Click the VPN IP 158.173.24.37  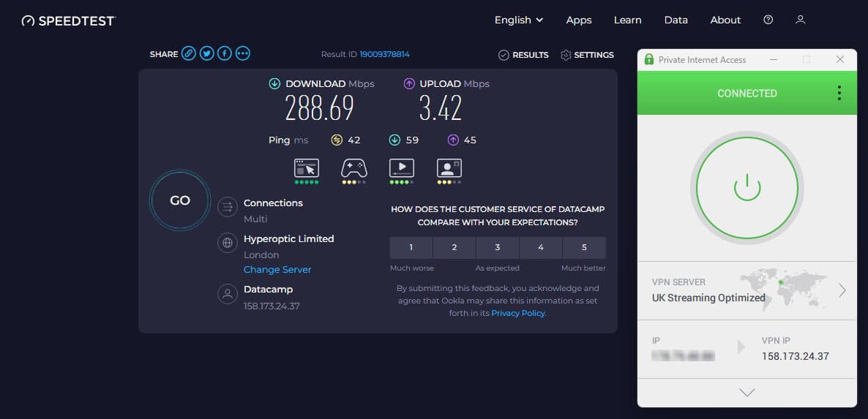[x=796, y=356]
